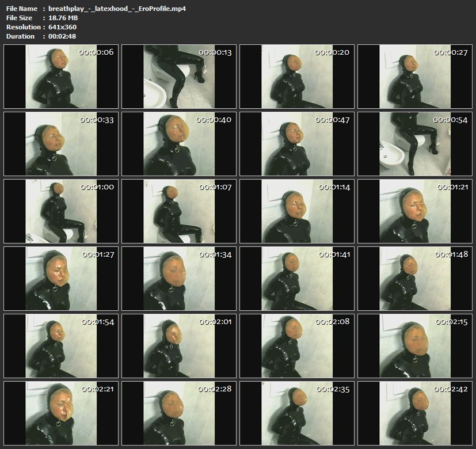476x449 pixels.
Task: Click the 641x360 resolution value
Action: [x=62, y=27]
